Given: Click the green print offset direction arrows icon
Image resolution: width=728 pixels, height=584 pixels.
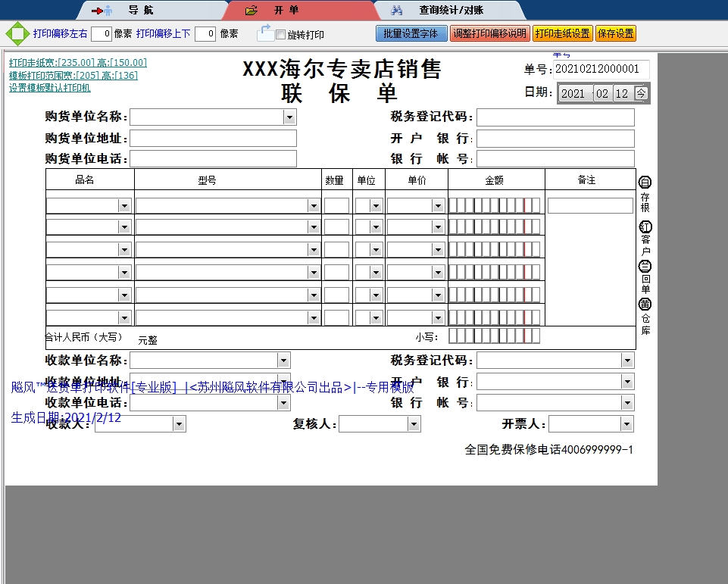Looking at the screenshot, I should point(17,33).
